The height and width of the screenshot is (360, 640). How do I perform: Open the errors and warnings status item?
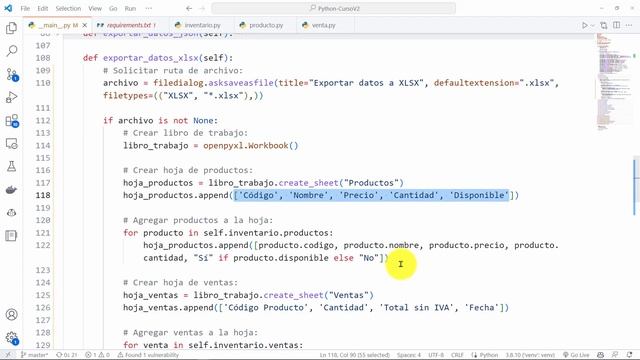tap(97, 355)
